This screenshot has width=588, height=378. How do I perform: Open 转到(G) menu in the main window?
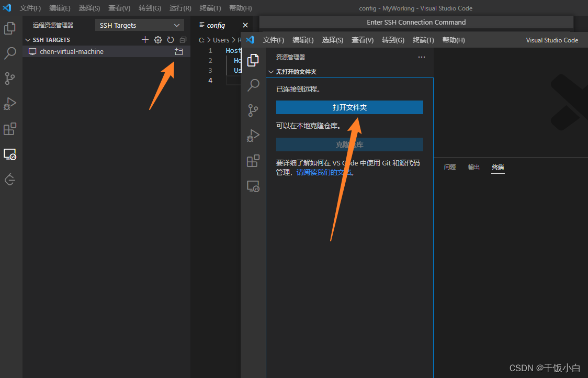[x=150, y=8]
